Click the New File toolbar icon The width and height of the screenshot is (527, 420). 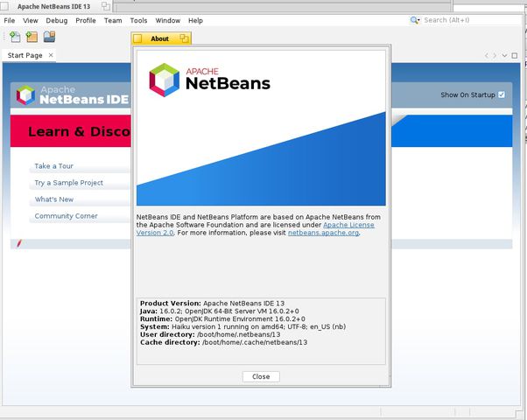coord(15,37)
